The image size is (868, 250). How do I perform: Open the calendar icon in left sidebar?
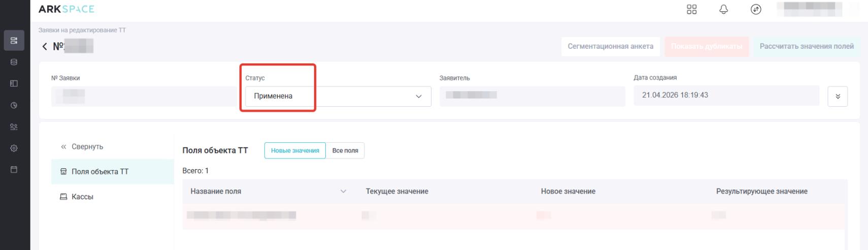[x=14, y=170]
